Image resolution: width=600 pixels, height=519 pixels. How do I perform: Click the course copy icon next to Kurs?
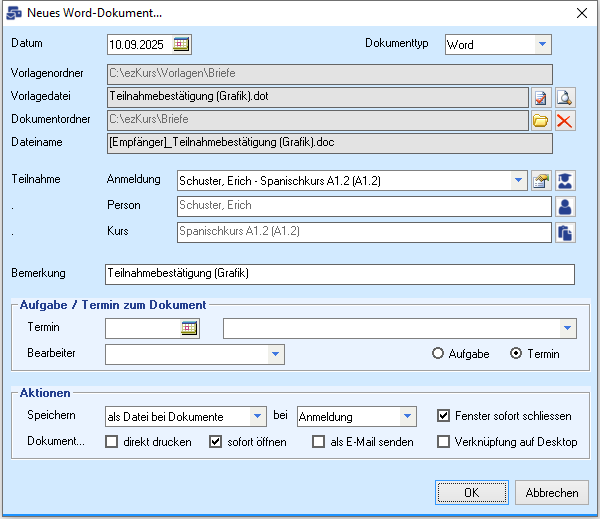coord(566,233)
